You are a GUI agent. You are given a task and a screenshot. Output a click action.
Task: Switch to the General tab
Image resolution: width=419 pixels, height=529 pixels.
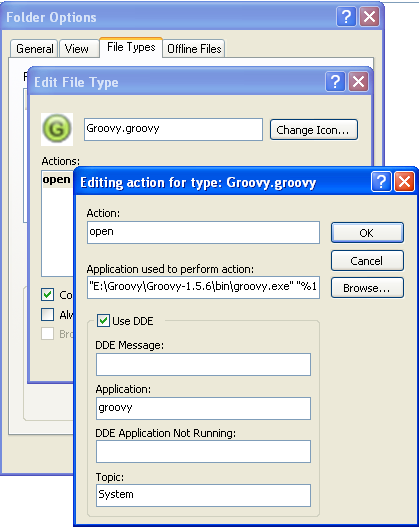tap(34, 49)
